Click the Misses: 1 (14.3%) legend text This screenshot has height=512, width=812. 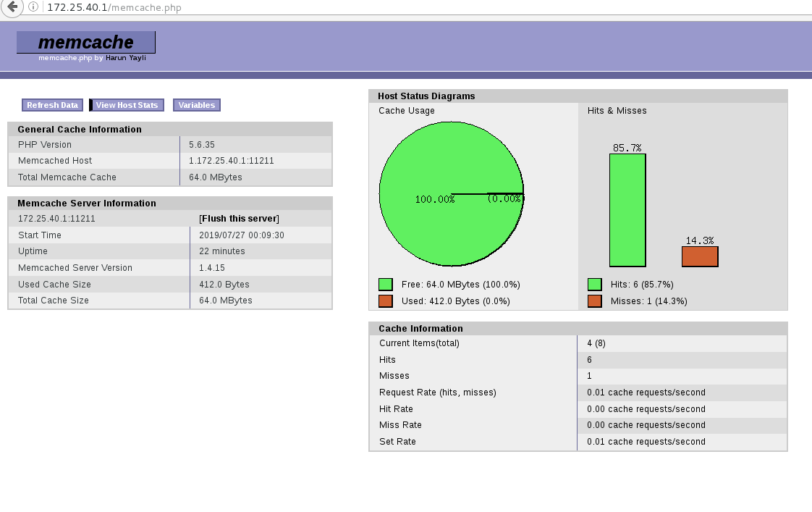click(649, 301)
